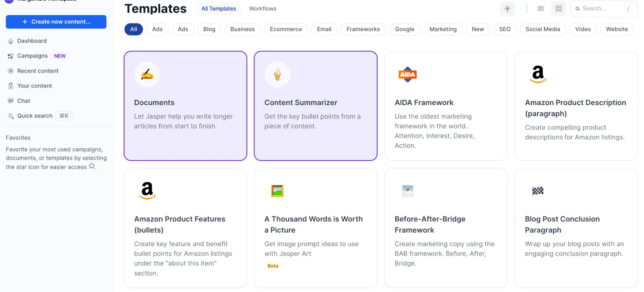The height and width of the screenshot is (292, 644).
Task: Click the plus icon on Create new content
Action: coord(25,22)
